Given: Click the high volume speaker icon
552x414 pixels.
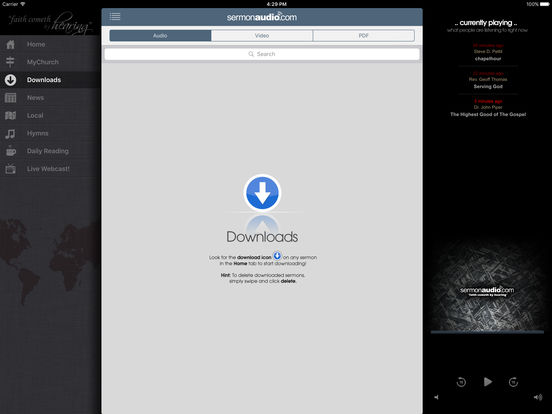Looking at the screenshot, I should click(538, 397).
